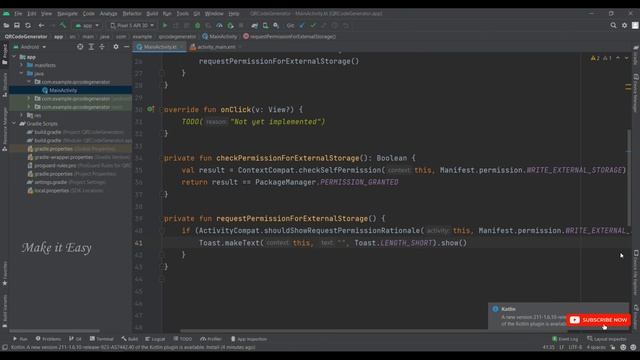Click Collapse All icon in Project panel
Viewport: 640px width, 360px height.
(102, 47)
